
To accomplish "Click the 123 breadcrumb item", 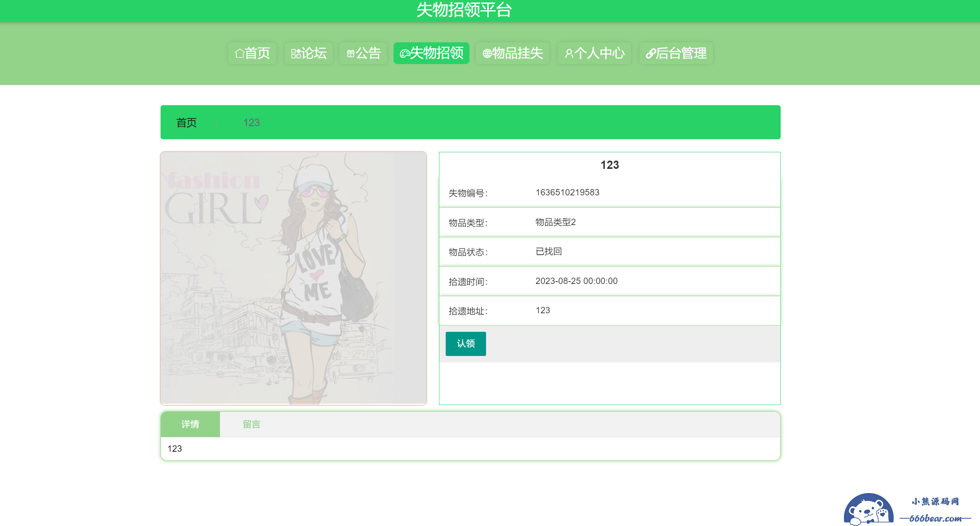I will (252, 123).
